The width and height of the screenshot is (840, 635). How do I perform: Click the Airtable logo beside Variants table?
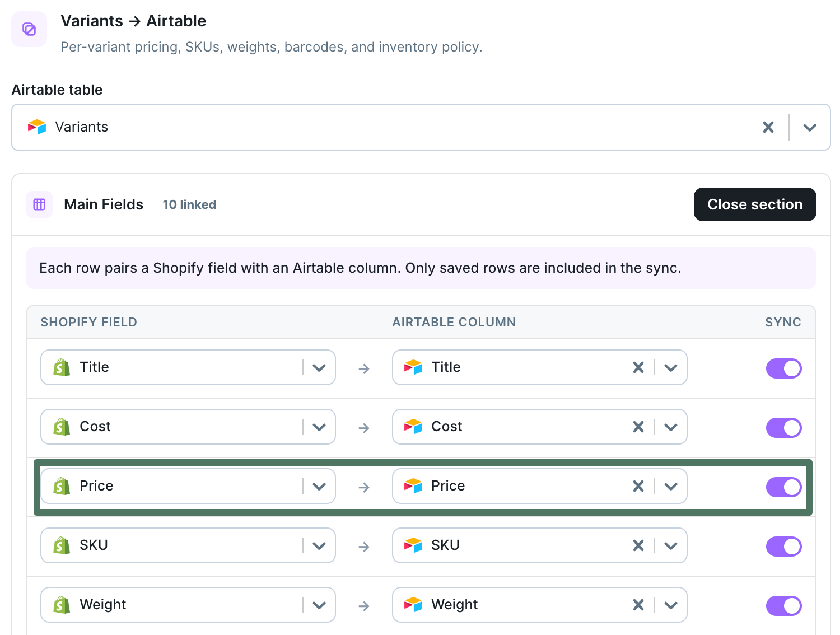pyautogui.click(x=37, y=127)
